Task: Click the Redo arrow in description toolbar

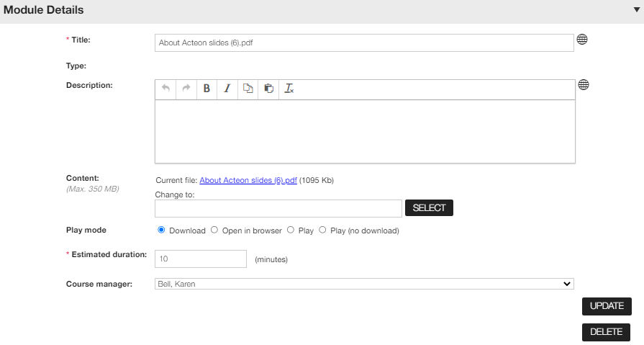Action: click(x=186, y=89)
